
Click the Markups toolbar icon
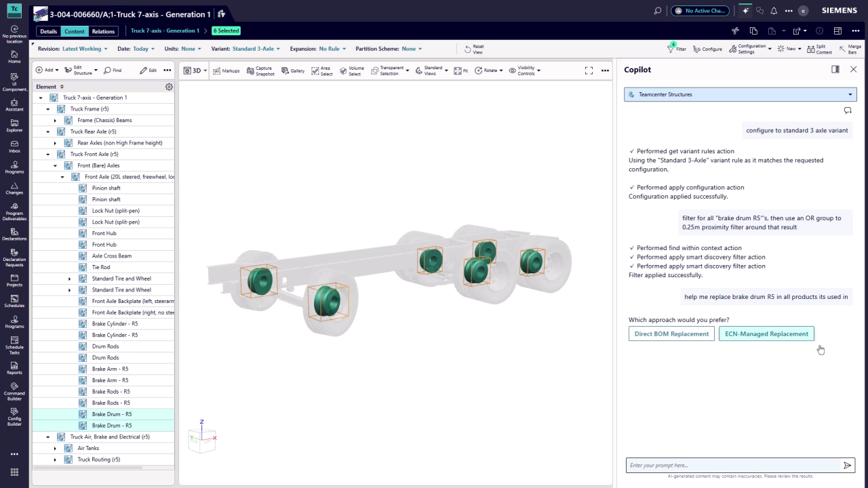226,70
